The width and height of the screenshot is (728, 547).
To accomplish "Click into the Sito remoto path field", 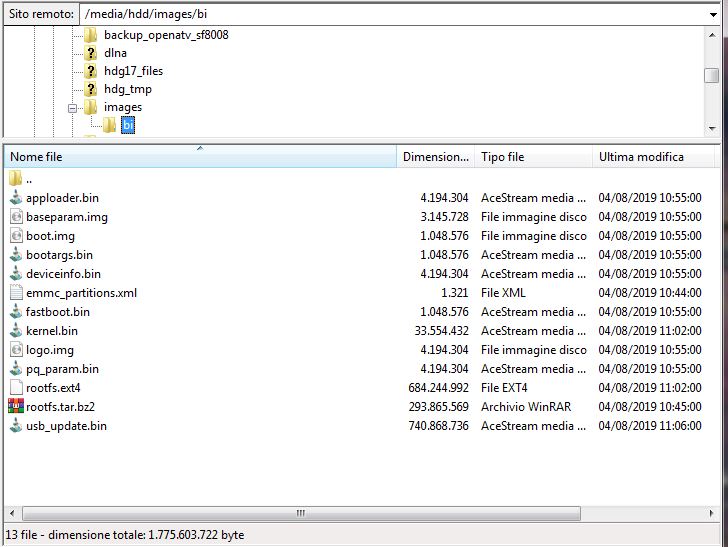I will (x=393, y=14).
